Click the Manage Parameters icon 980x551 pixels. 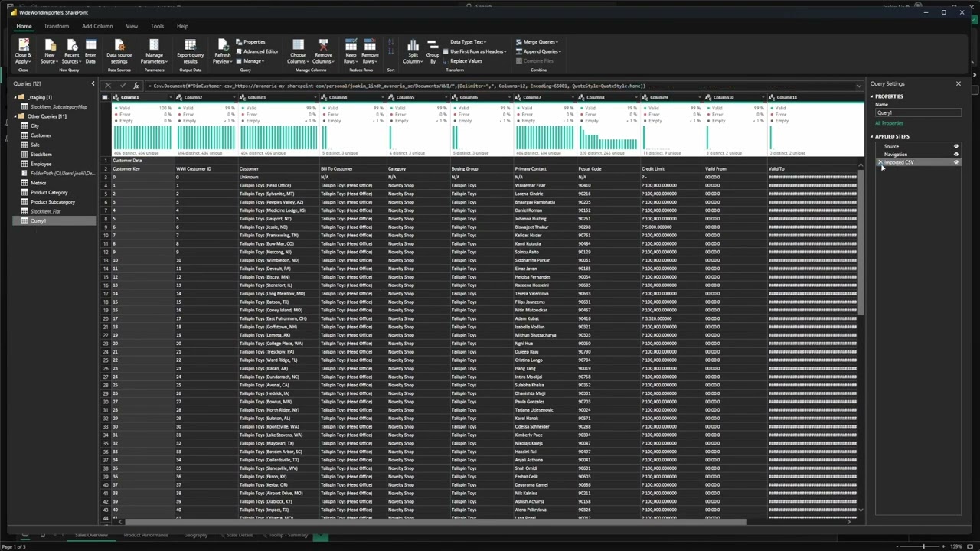pyautogui.click(x=154, y=46)
